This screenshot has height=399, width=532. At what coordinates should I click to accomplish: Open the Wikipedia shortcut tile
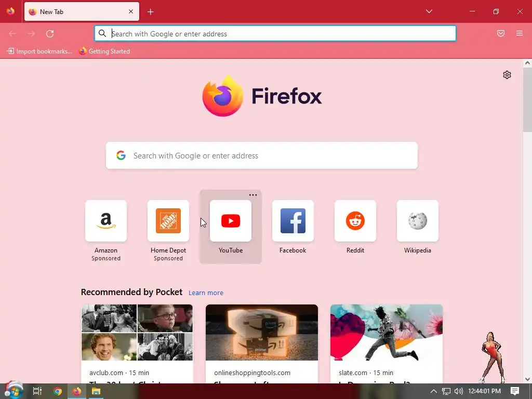418,221
